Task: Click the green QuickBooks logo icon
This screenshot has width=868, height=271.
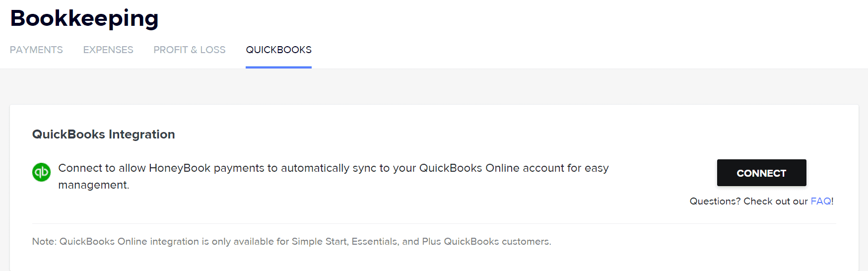Action: tap(41, 172)
